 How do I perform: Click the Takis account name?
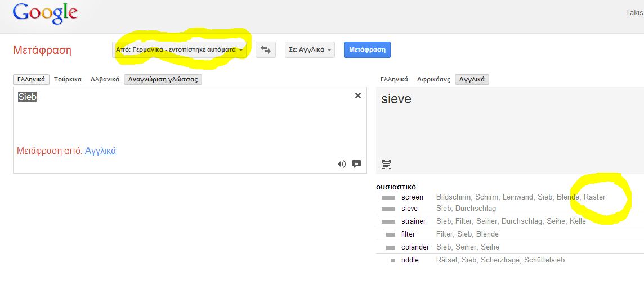coord(634,13)
